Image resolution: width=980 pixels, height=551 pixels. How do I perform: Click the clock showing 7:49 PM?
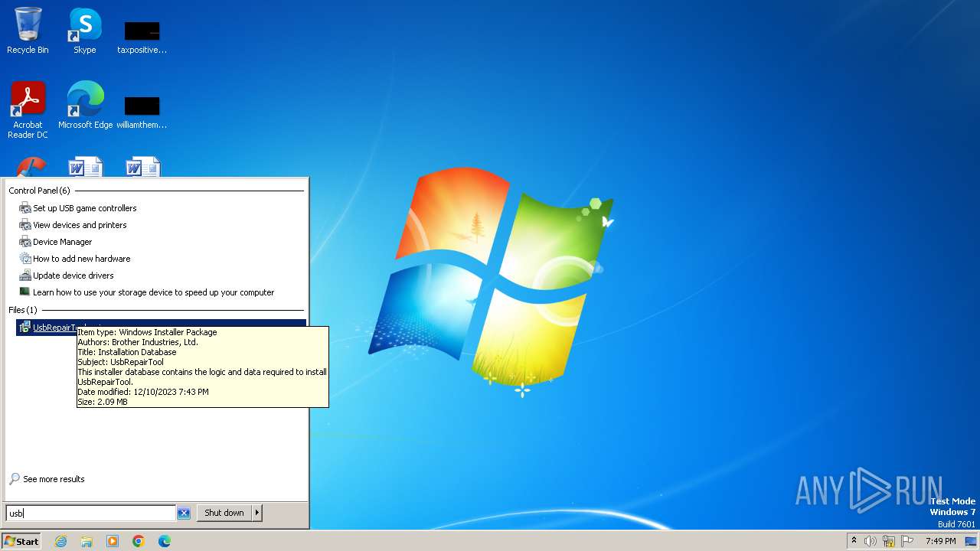pyautogui.click(x=940, y=541)
